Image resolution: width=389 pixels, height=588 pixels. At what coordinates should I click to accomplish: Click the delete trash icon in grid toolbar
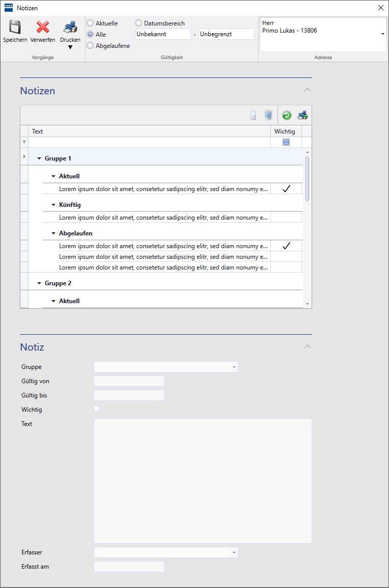click(x=268, y=115)
